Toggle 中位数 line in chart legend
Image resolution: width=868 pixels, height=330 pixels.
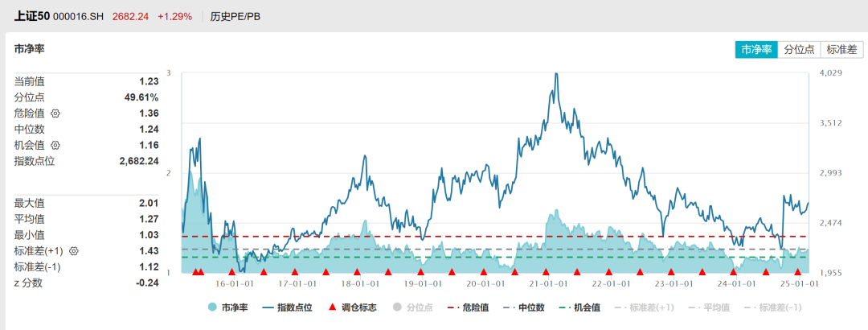[x=507, y=307]
